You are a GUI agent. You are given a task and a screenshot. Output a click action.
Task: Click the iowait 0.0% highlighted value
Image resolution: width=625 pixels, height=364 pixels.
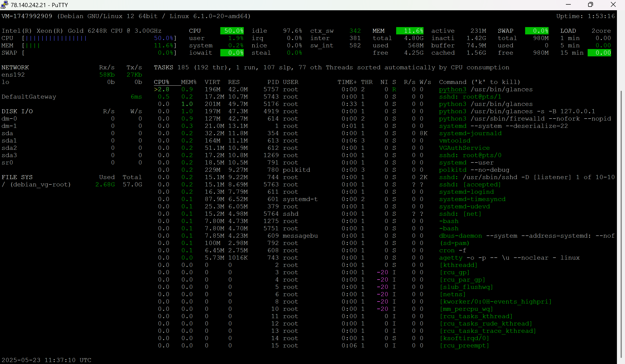point(232,53)
